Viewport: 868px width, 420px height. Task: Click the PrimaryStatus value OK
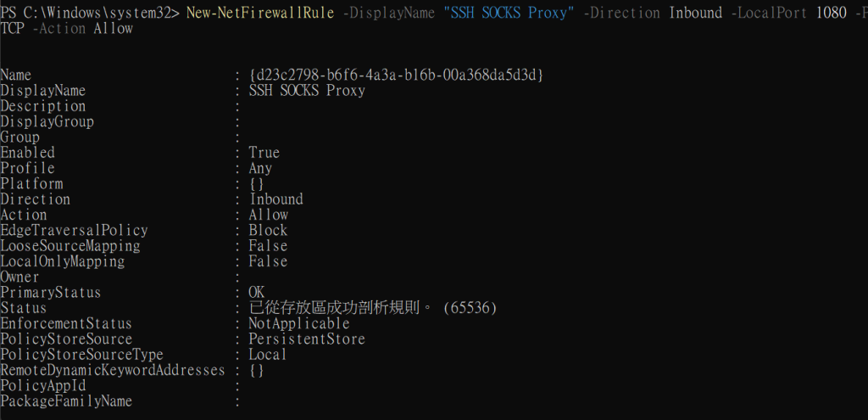pyautogui.click(x=257, y=292)
